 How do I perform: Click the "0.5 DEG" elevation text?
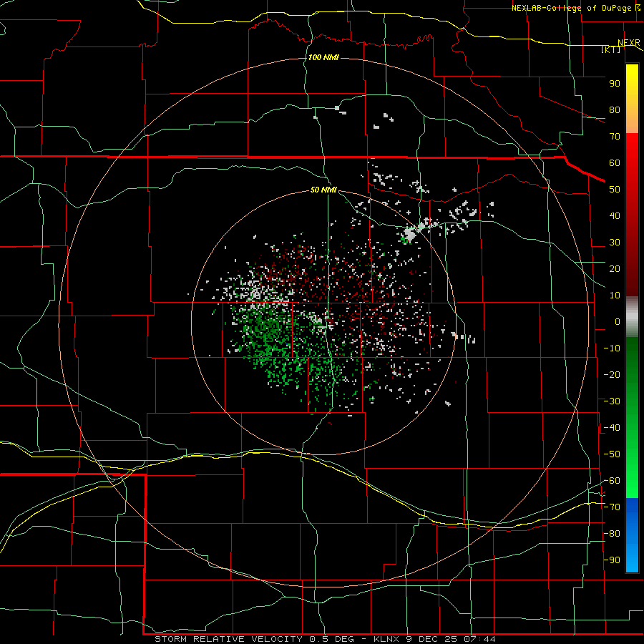click(333, 639)
